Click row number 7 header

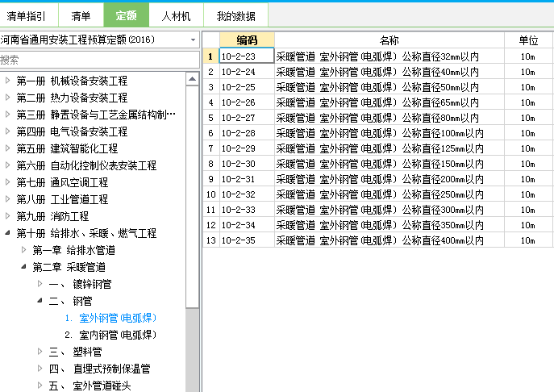pyautogui.click(x=211, y=148)
